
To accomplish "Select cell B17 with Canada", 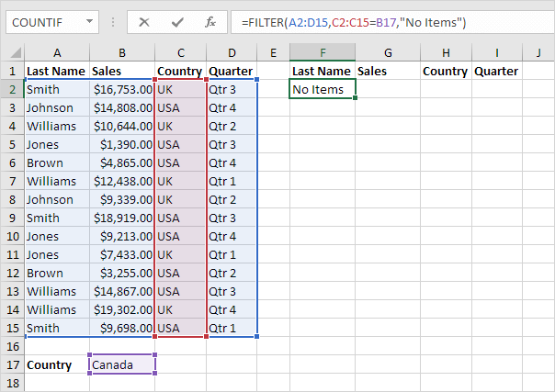I will 122,365.
